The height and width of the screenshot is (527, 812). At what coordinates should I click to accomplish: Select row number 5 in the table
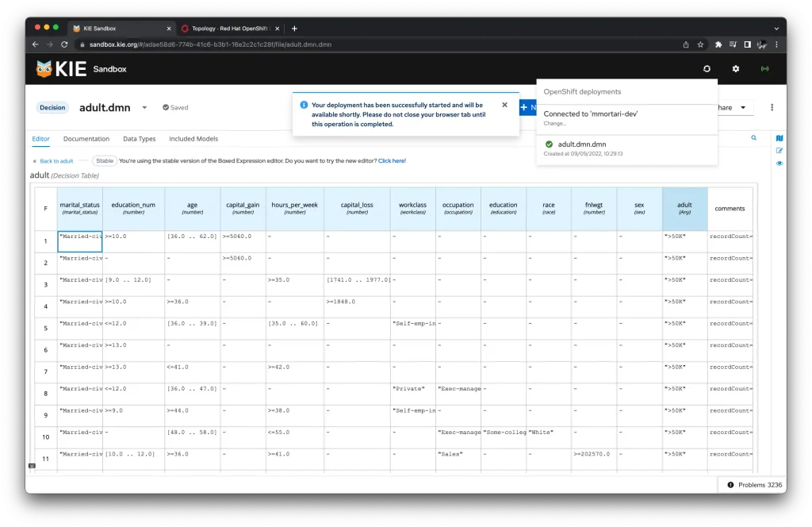45,329
